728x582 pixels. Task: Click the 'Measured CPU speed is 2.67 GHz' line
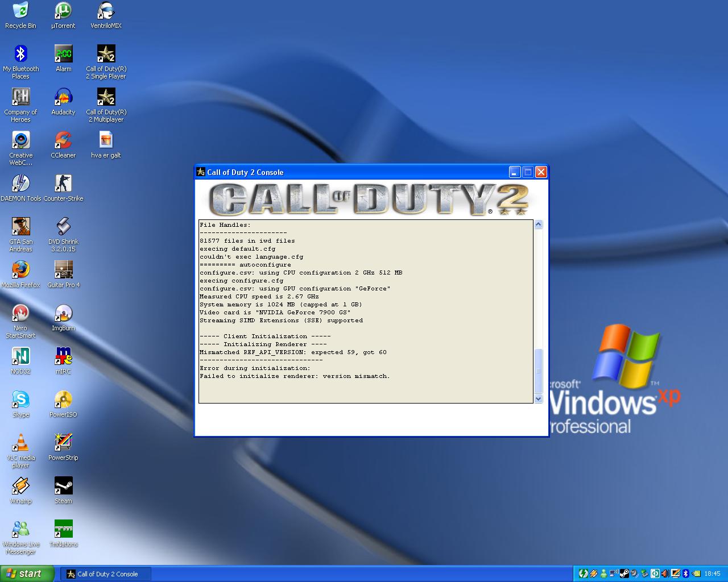[x=259, y=297]
